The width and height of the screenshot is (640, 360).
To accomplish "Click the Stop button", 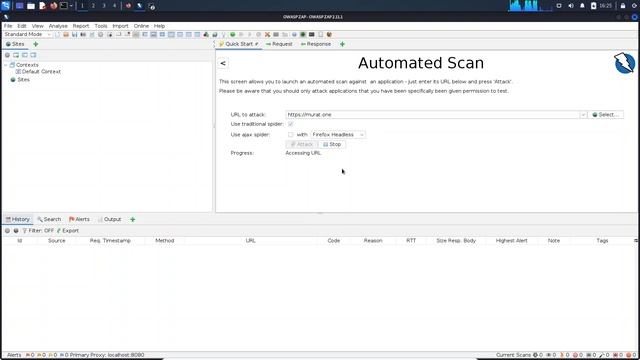I will (x=332, y=144).
